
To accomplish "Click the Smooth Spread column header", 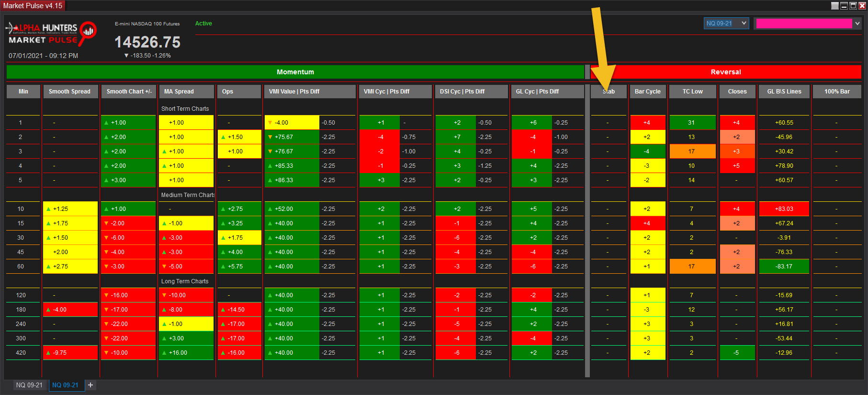I will pos(70,92).
